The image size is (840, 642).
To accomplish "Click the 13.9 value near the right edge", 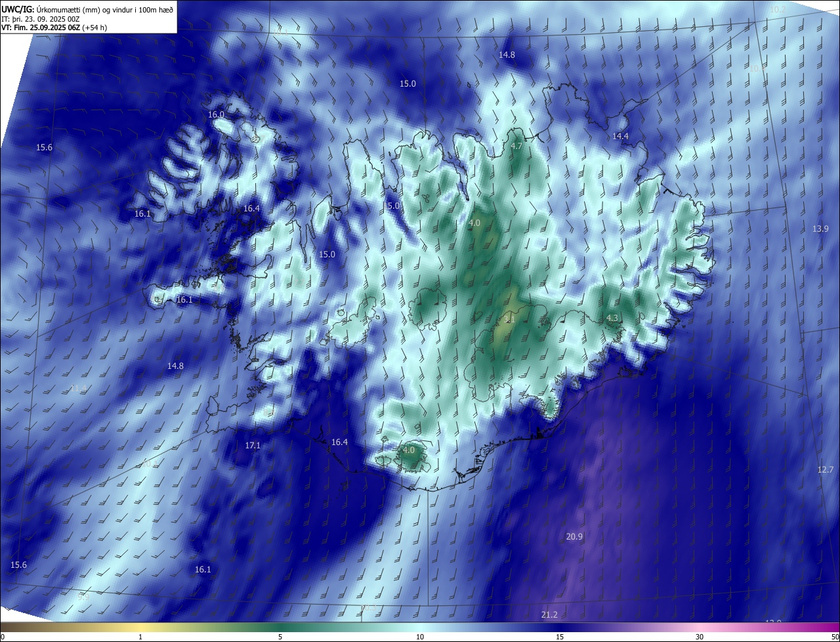I will pos(820,228).
